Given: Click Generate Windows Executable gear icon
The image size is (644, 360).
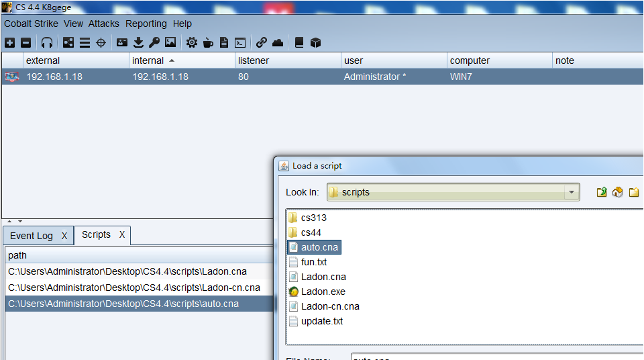Looking at the screenshot, I should pos(192,42).
